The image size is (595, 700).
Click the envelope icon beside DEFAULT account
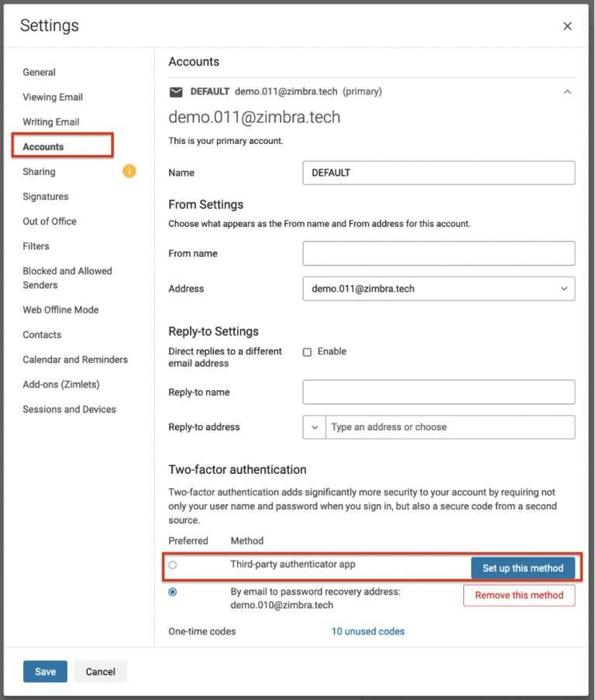pos(177,92)
